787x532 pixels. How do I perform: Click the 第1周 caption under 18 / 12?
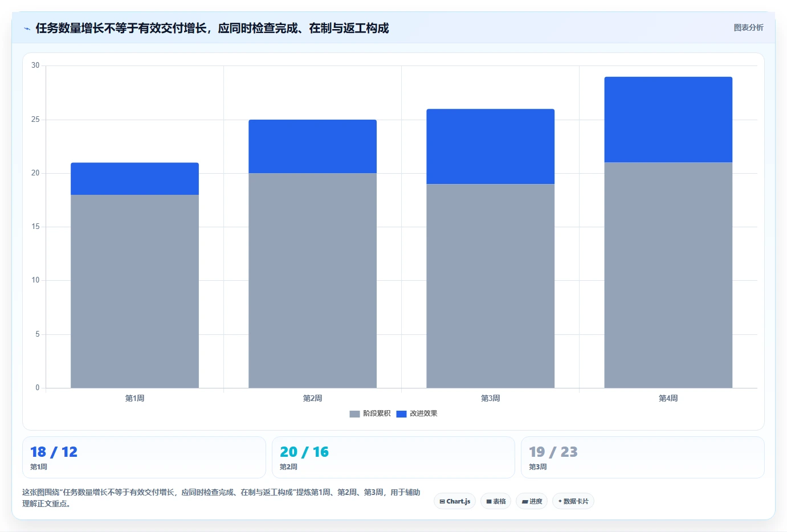[x=39, y=467]
